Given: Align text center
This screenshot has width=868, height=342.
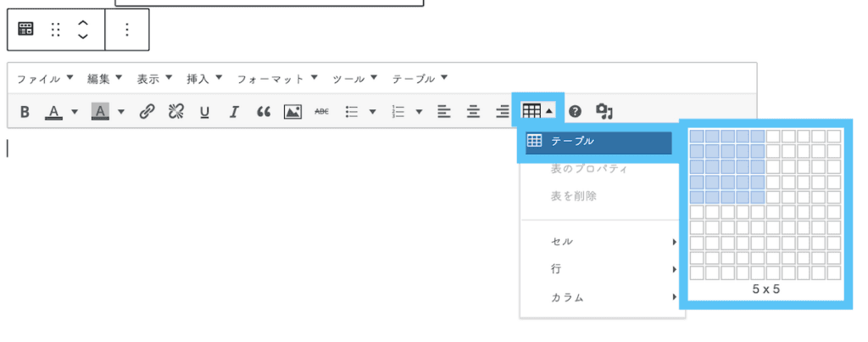Looking at the screenshot, I should pyautogui.click(x=473, y=112).
